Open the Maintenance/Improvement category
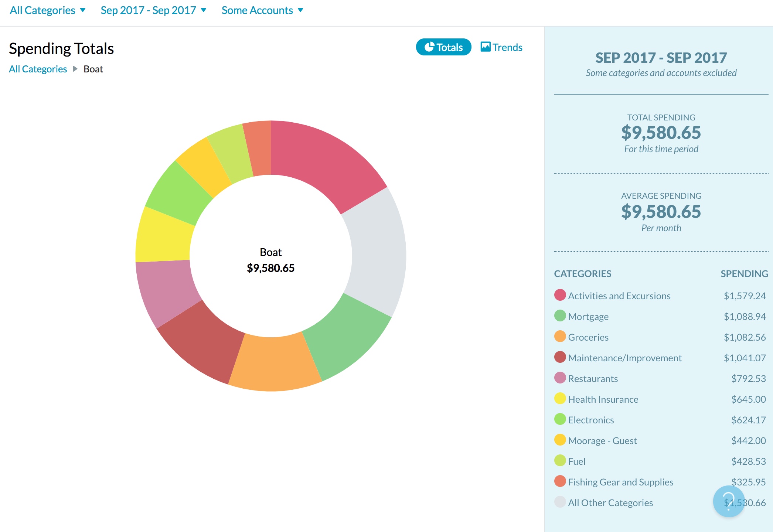 (624, 358)
